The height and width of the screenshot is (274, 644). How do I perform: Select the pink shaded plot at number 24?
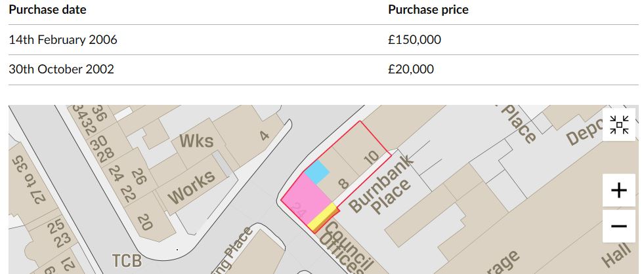[x=307, y=198]
